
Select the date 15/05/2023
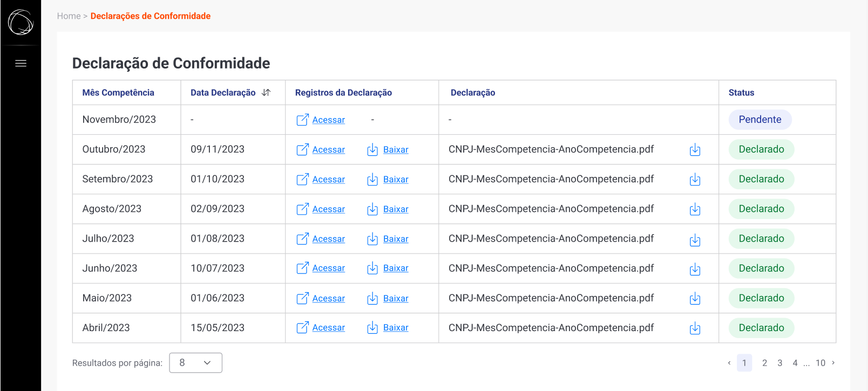(218, 328)
